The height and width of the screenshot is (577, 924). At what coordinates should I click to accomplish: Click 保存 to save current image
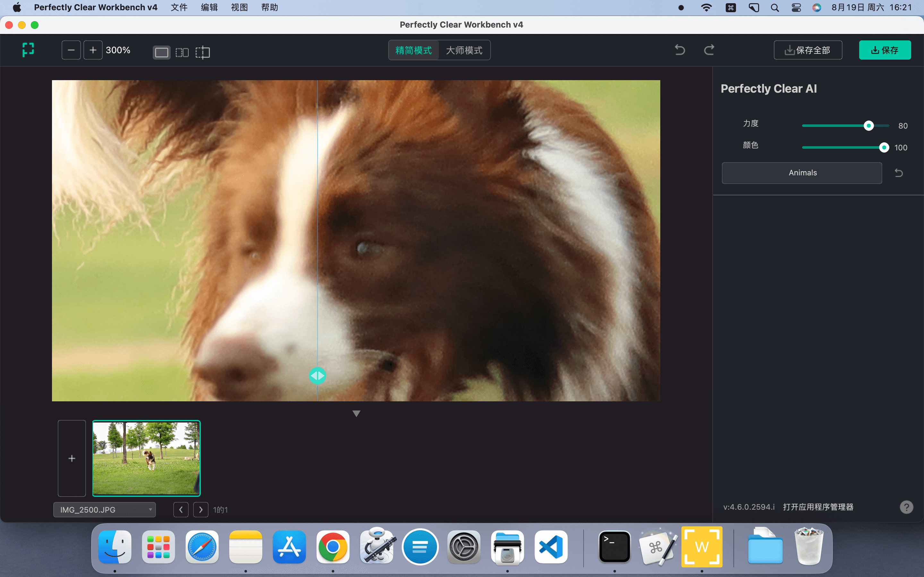point(885,50)
